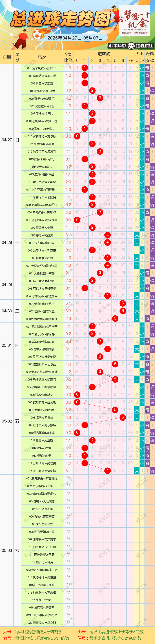The height and width of the screenshot is (644, 155).
Task: Click the smiley face icon beside 理性投注
Action: pyautogui.click(x=131, y=46)
